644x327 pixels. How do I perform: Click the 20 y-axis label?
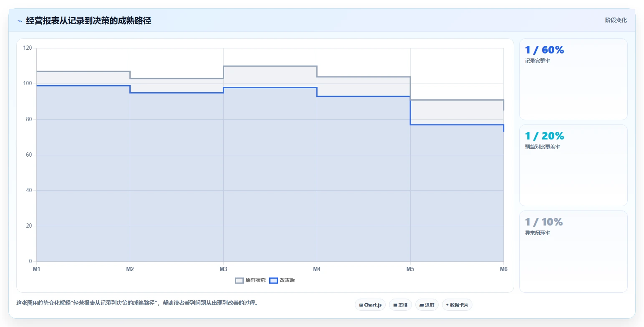[x=29, y=226]
